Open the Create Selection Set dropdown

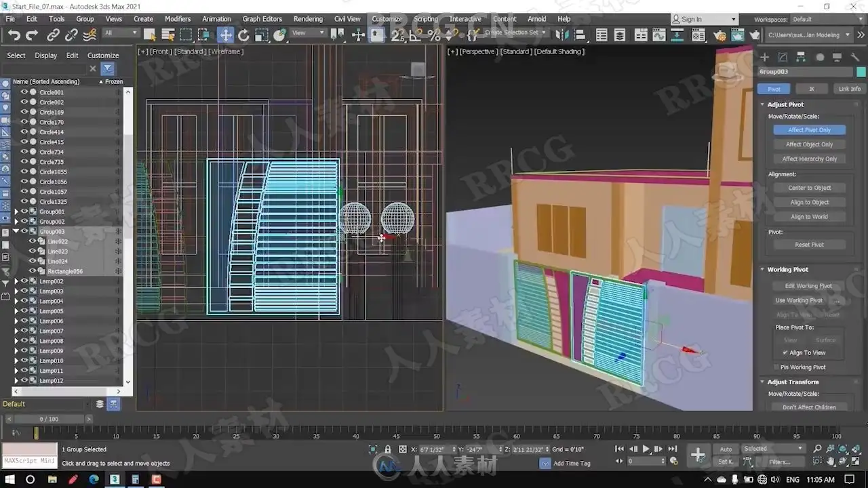pyautogui.click(x=544, y=33)
